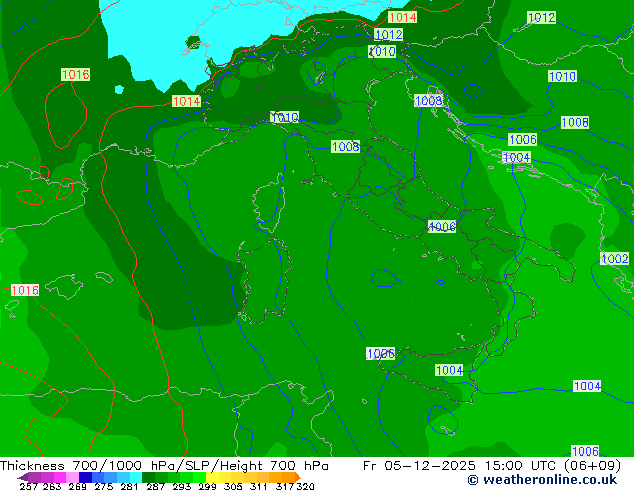Click the legend value 281

[x=129, y=486]
